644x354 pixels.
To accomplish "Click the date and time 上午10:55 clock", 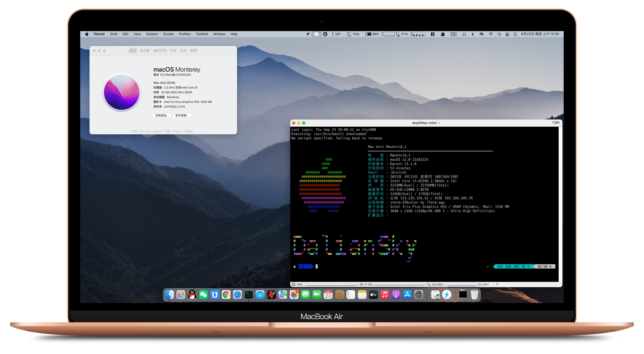I will (540, 34).
